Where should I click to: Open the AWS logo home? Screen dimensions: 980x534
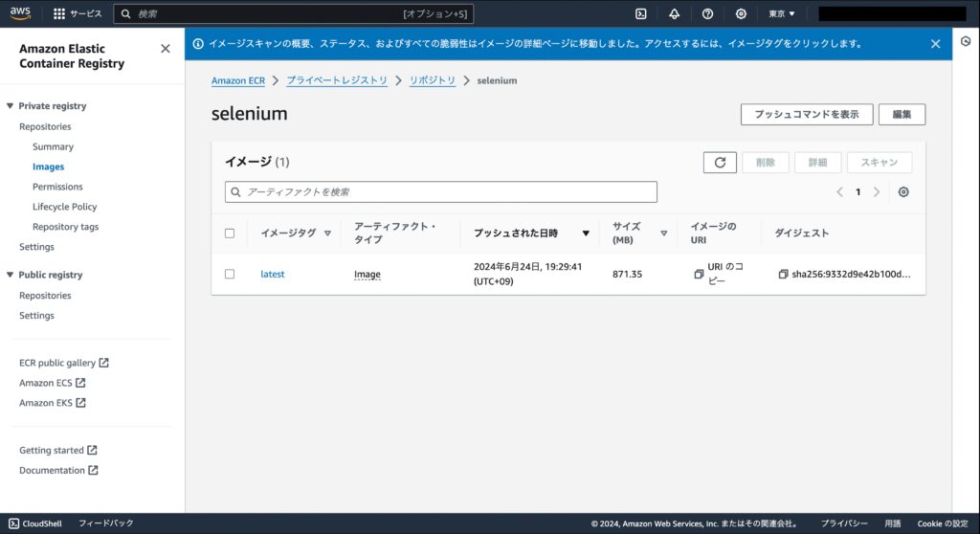20,13
